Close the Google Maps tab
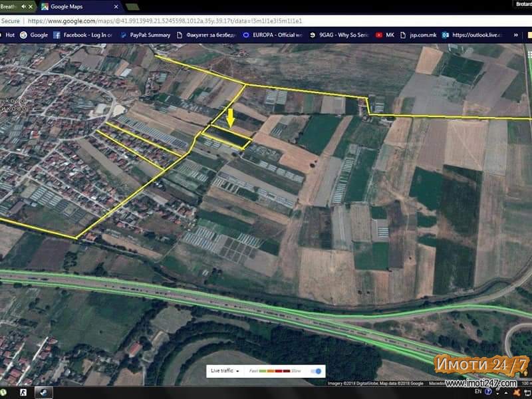 (x=116, y=7)
